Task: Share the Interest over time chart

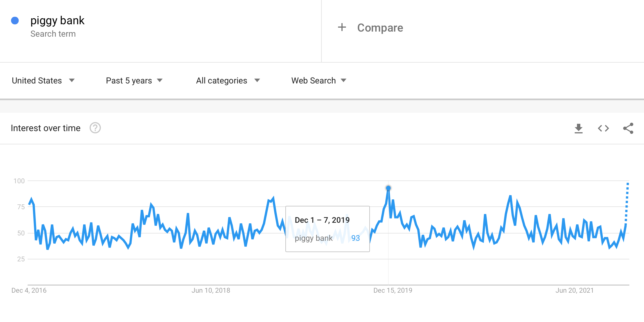Action: coord(628,128)
